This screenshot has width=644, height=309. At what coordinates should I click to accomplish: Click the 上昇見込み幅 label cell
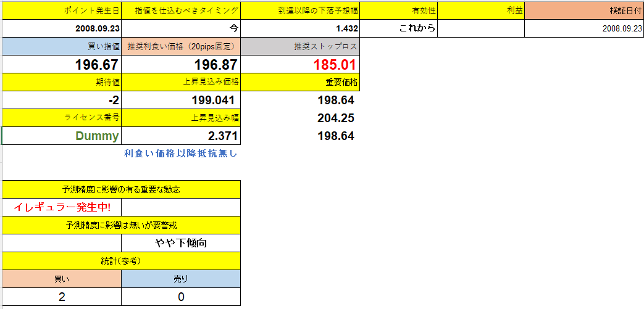[181, 118]
